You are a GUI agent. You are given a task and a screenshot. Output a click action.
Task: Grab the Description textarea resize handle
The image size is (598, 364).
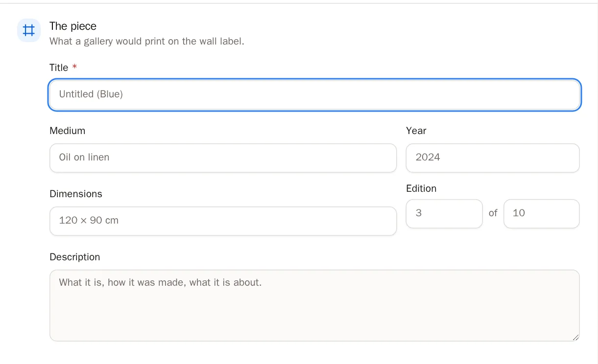click(575, 337)
